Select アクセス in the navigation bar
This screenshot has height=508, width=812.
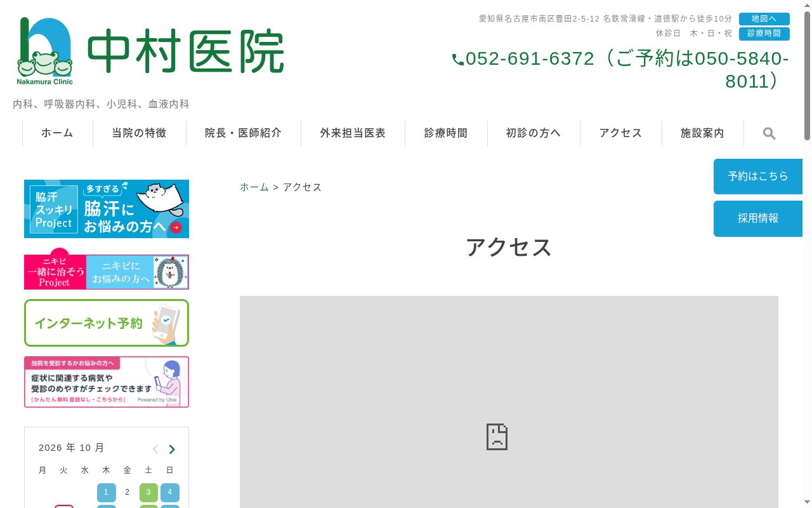coord(621,133)
